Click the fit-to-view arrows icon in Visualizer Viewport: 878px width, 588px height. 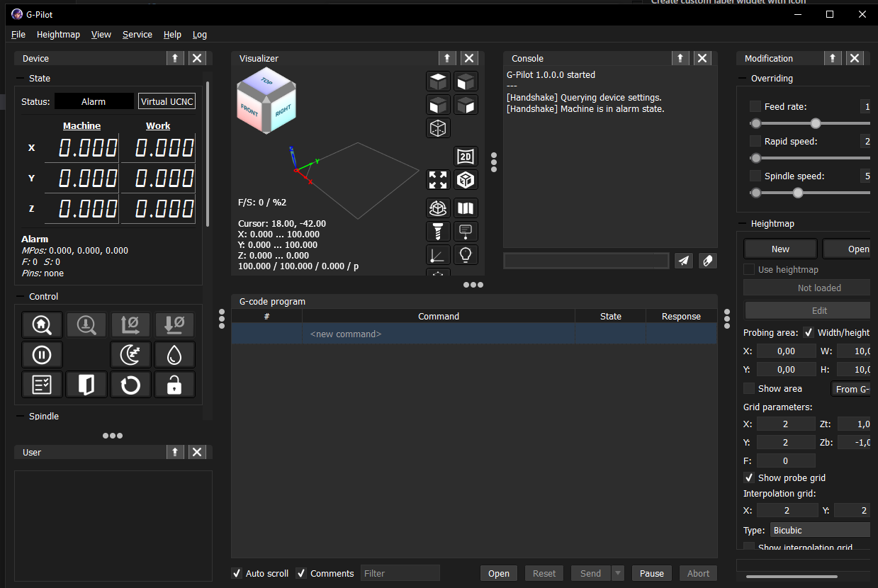pyautogui.click(x=438, y=180)
